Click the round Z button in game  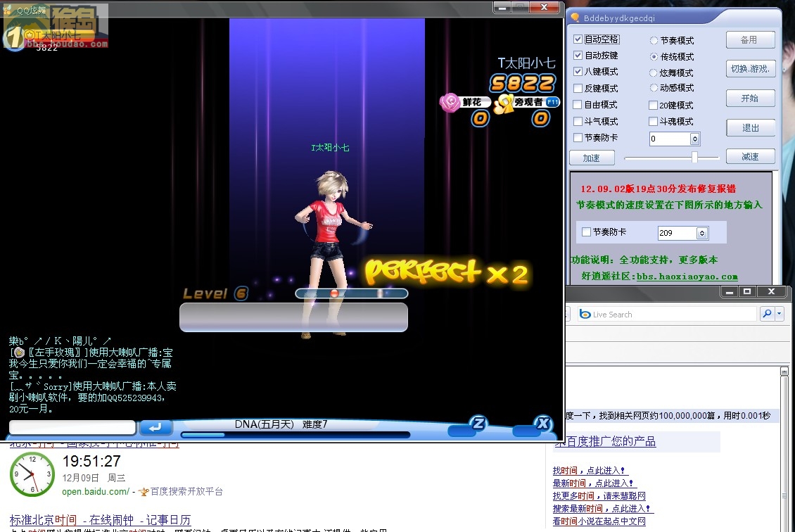(x=478, y=424)
